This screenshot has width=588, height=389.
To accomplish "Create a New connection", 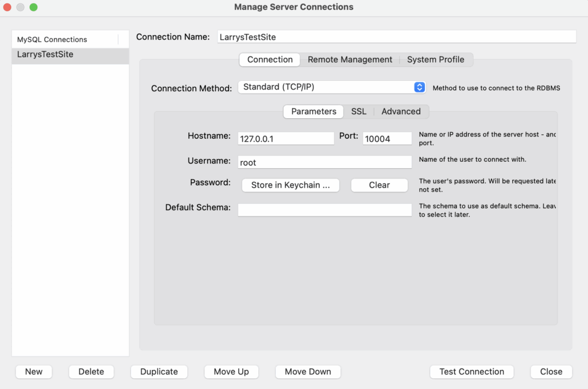I will [x=34, y=372].
